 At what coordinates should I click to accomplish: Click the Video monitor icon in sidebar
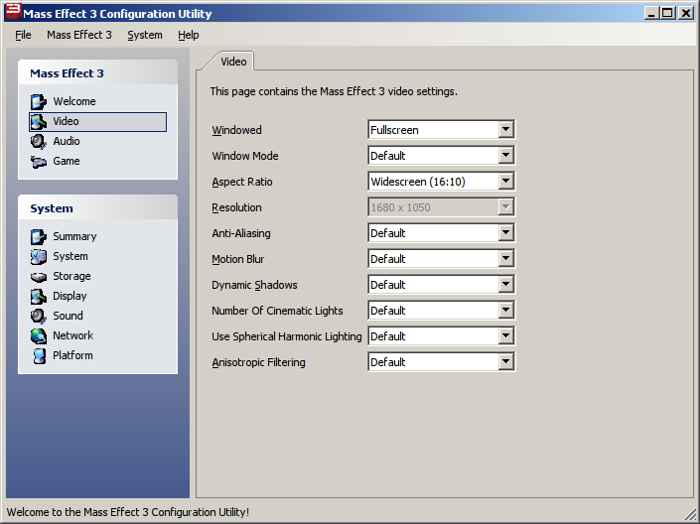pos(38,121)
